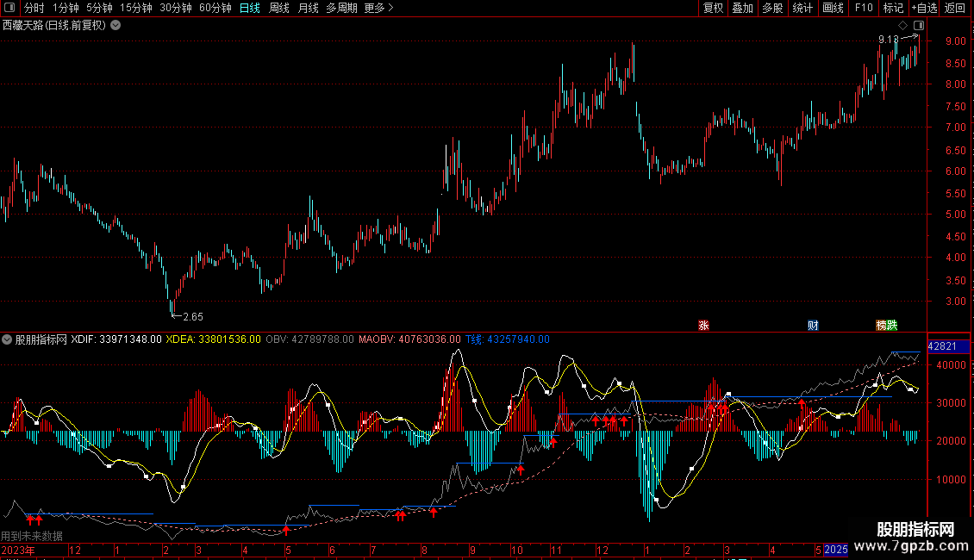The image size is (974, 560).
Task: Click the 用到未来数据 notice text
Action: [32, 536]
